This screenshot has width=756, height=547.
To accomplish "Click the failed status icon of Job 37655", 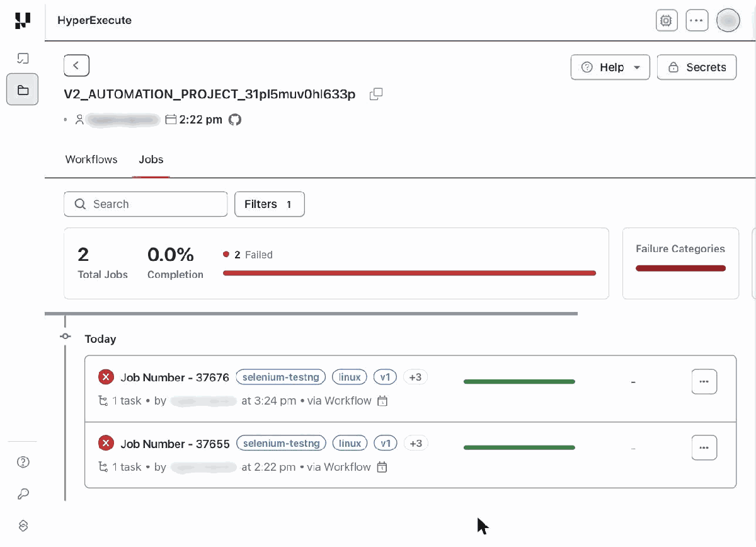I will (x=106, y=443).
